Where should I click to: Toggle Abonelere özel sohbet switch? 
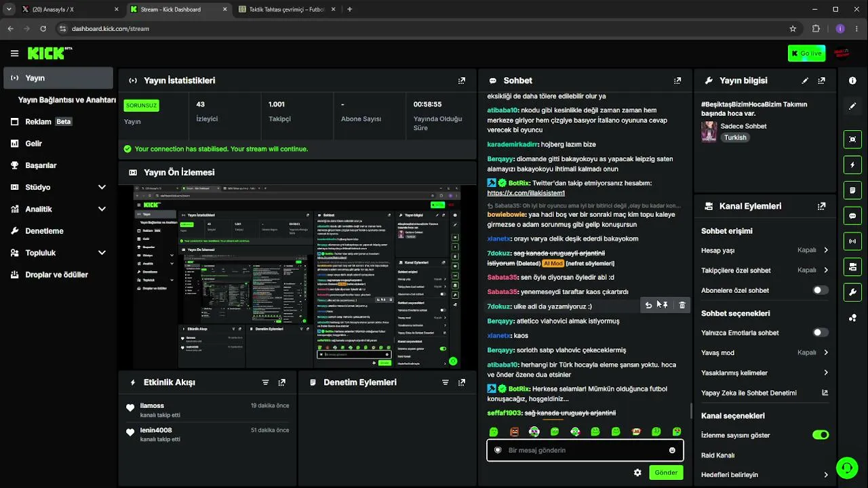click(821, 290)
